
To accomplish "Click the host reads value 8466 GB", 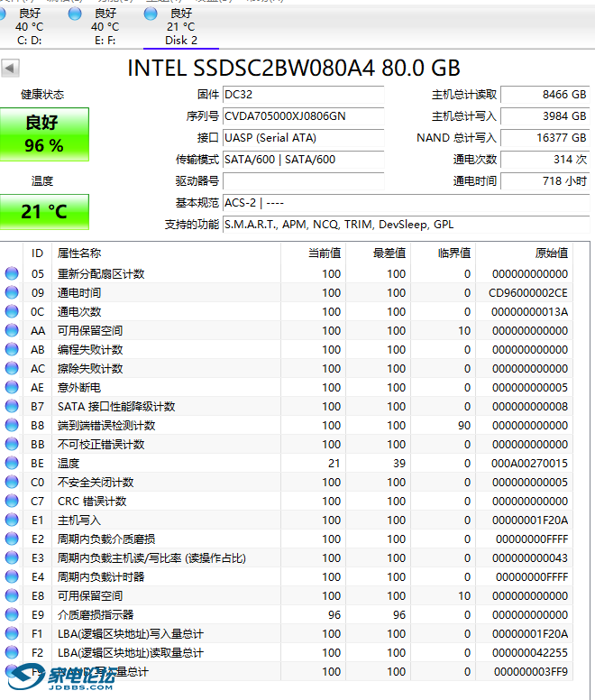I will pos(545,95).
